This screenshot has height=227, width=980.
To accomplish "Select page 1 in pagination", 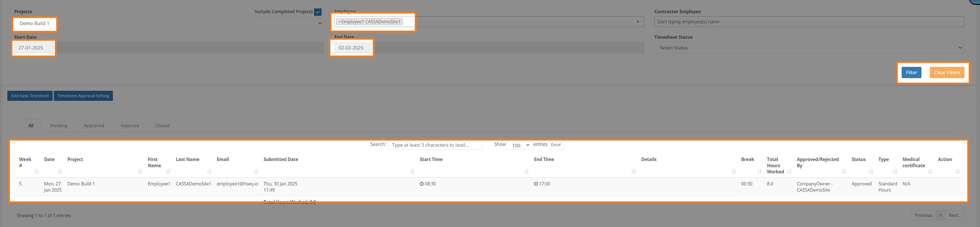I will click(941, 216).
